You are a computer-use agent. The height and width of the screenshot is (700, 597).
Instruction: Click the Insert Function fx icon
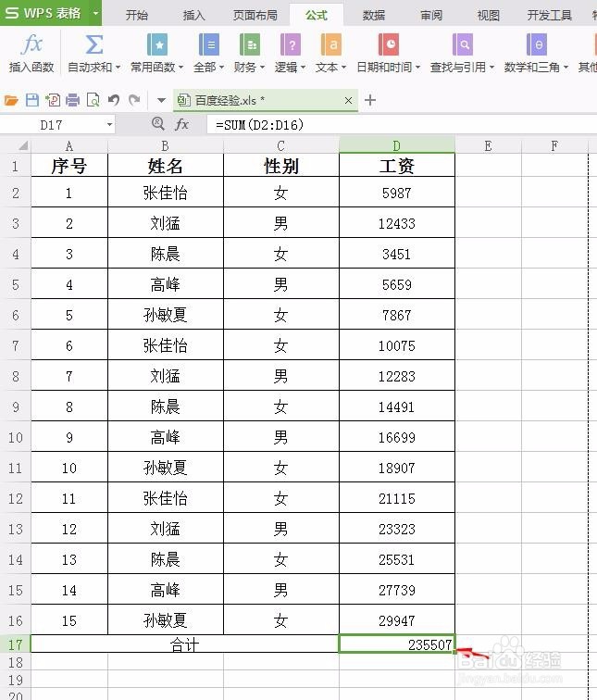pyautogui.click(x=31, y=44)
